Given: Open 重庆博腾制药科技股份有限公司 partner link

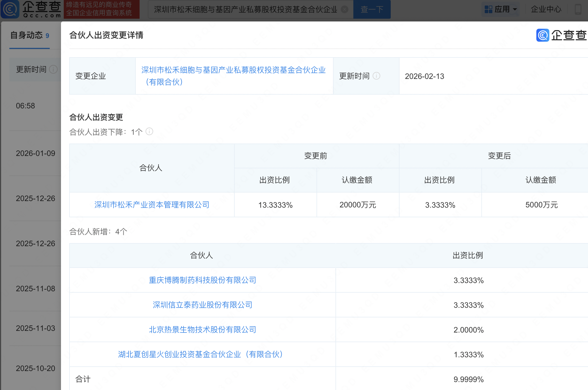Looking at the screenshot, I should click(202, 280).
